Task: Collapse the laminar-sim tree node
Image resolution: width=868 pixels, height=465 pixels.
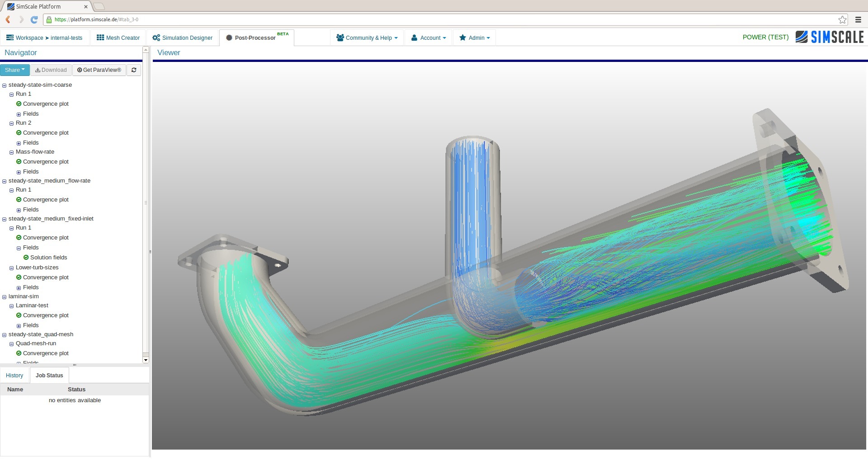Action: [x=4, y=296]
